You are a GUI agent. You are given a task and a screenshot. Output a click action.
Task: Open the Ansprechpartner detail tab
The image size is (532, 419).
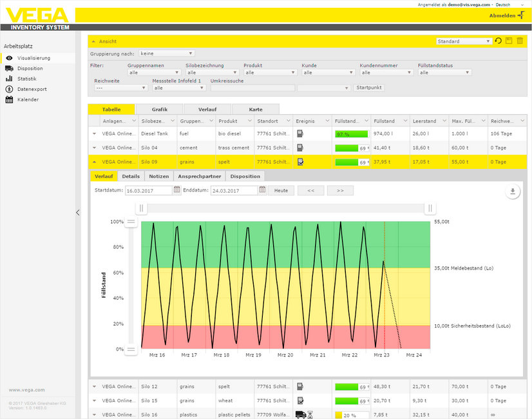200,176
